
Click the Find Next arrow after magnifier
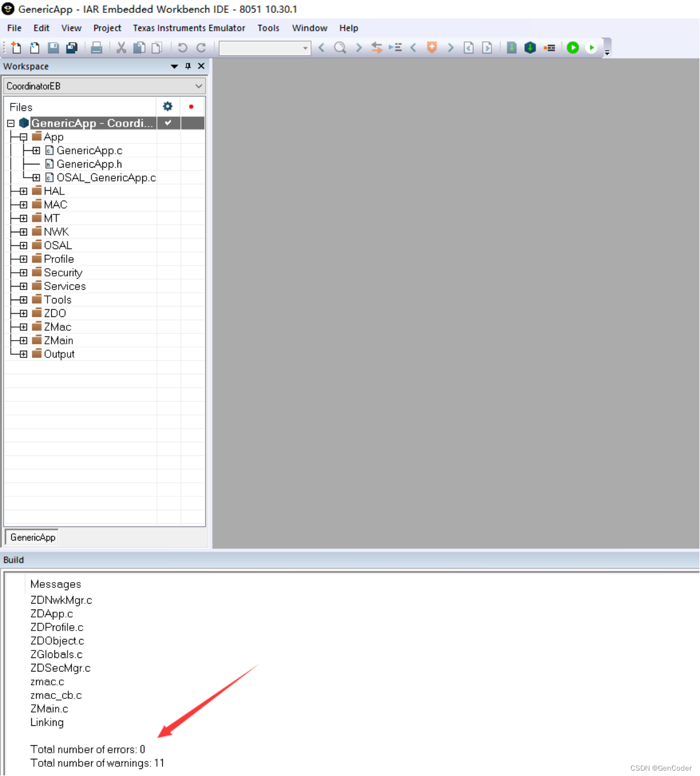click(x=358, y=48)
